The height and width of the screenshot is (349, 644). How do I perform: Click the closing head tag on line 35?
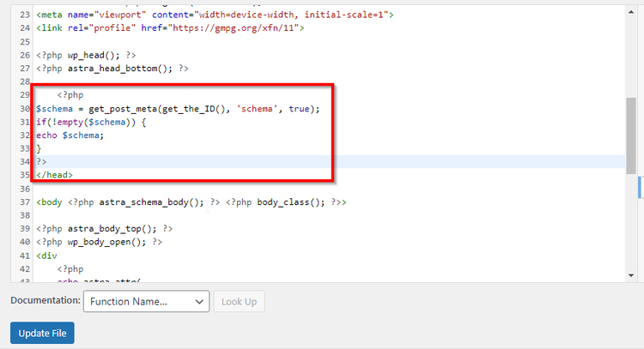54,175
